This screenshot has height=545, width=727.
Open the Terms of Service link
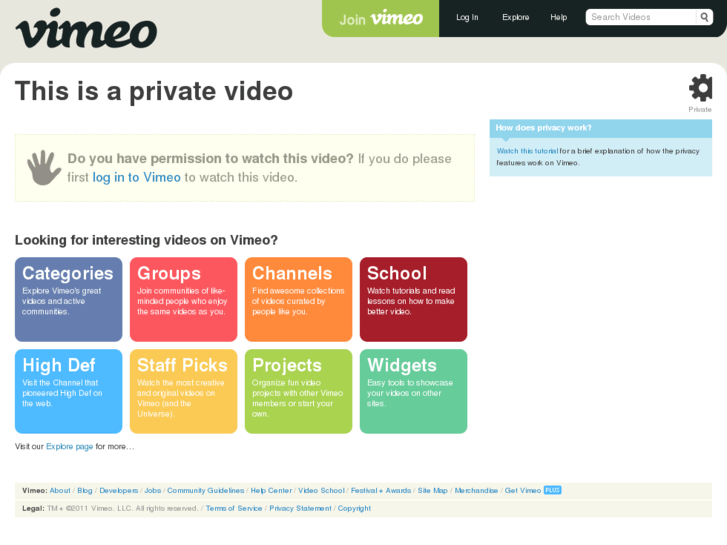(234, 508)
